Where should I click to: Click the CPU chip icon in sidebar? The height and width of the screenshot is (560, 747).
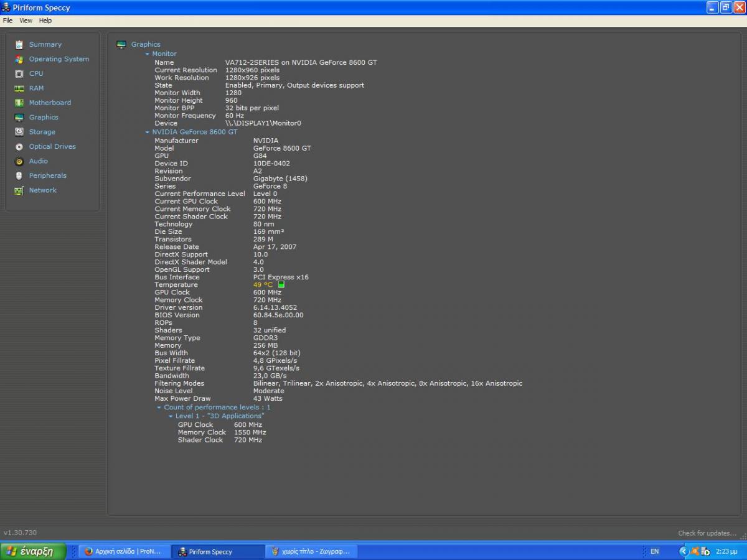pos(19,73)
